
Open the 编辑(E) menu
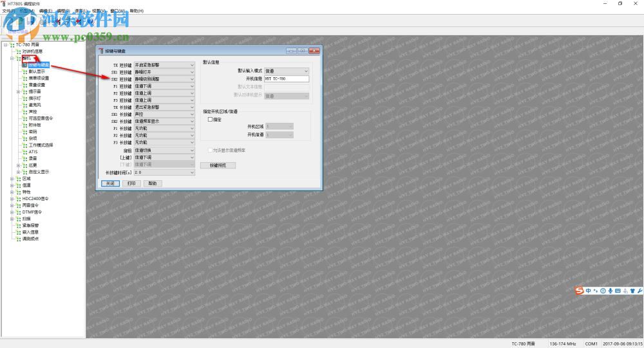point(46,11)
